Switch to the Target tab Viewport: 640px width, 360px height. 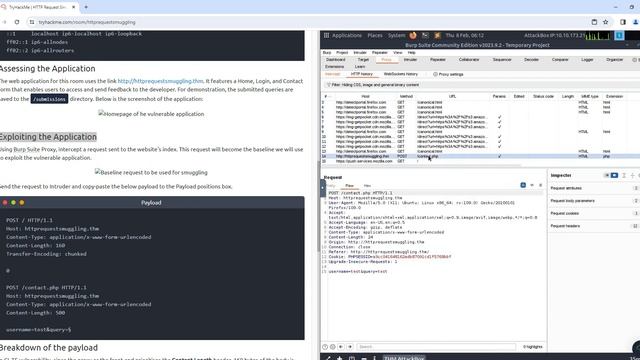pos(363,60)
